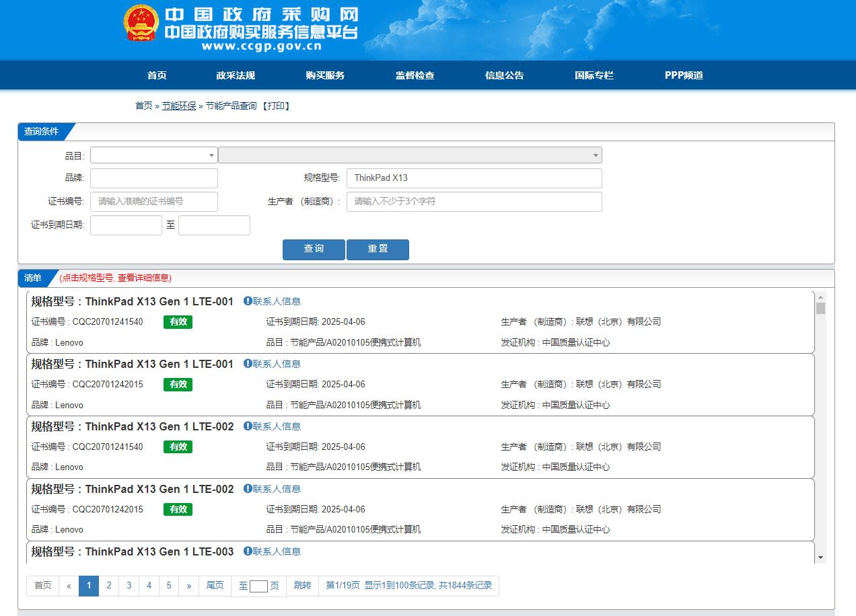Focus the 生产者 (制造商) manufacturer field
The width and height of the screenshot is (856, 616).
pos(474,202)
